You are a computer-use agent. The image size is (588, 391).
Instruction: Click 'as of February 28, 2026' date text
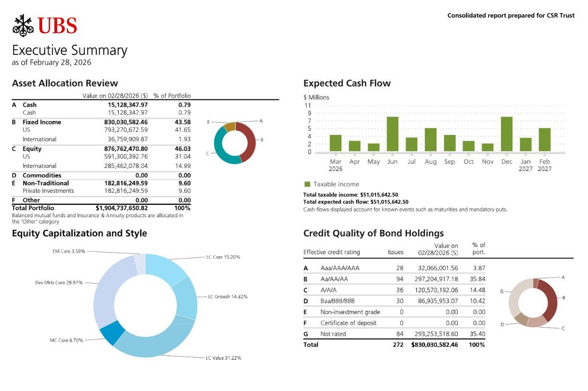[51, 63]
